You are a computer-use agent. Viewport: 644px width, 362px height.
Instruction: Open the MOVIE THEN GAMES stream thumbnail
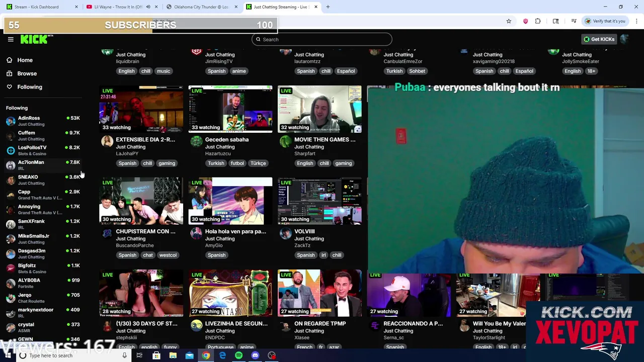coord(319,109)
